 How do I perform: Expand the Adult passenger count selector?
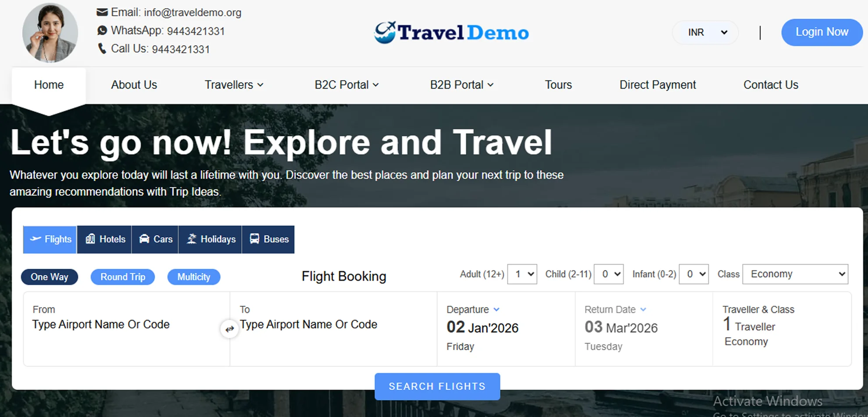[x=522, y=274]
